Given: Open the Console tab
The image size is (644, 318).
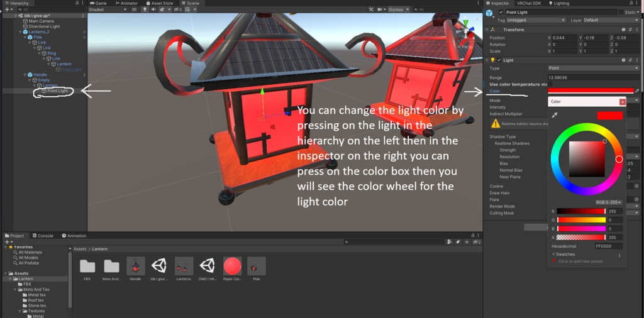Looking at the screenshot, I should [x=43, y=236].
